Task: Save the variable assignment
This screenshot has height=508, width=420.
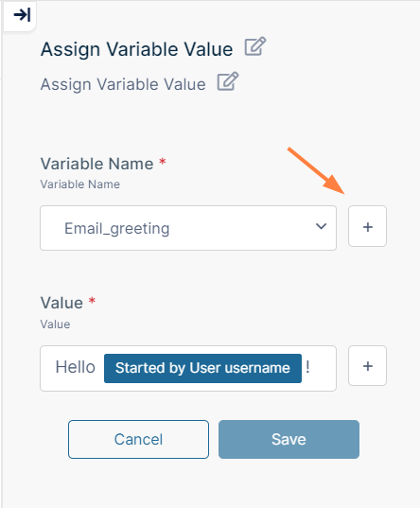Action: click(x=289, y=439)
